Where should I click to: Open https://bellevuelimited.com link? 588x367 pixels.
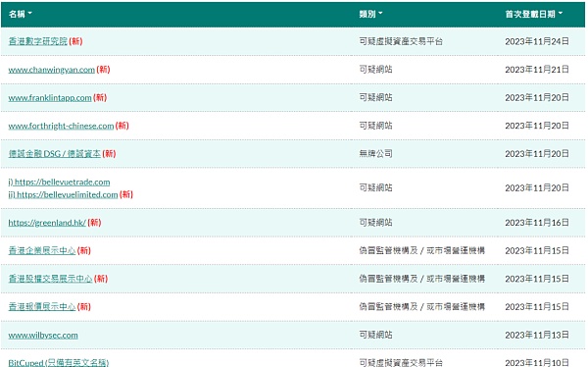(63, 194)
